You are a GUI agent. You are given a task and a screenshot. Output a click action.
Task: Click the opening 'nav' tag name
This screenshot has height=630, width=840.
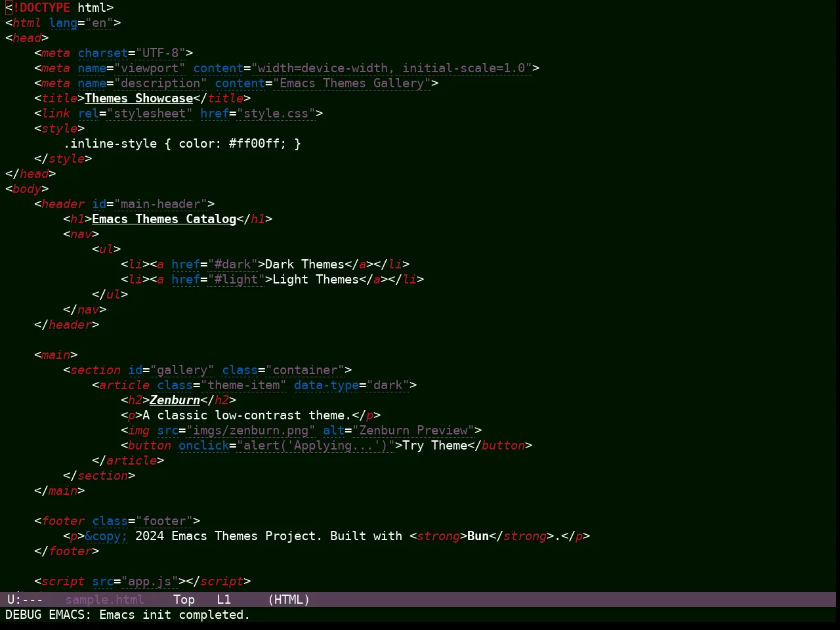[x=81, y=234]
